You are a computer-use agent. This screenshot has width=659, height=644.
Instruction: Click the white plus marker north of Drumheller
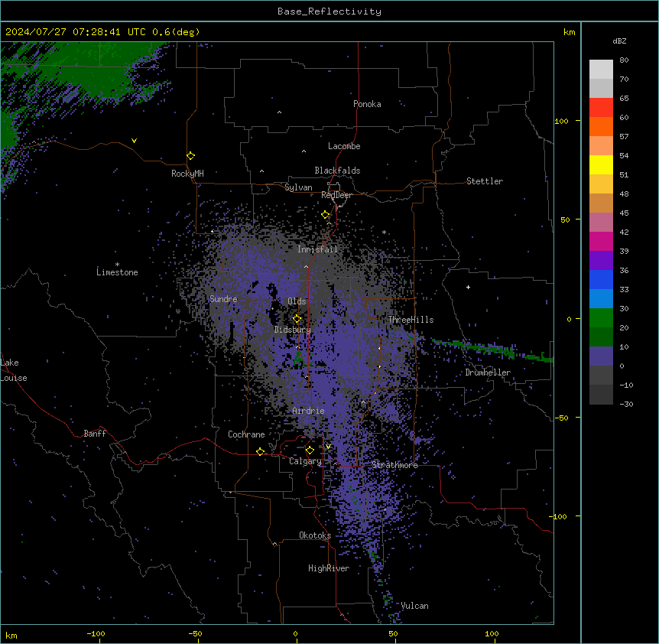tap(468, 287)
